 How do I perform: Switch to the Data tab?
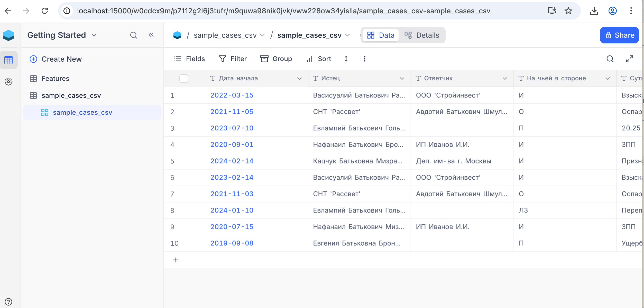click(381, 35)
